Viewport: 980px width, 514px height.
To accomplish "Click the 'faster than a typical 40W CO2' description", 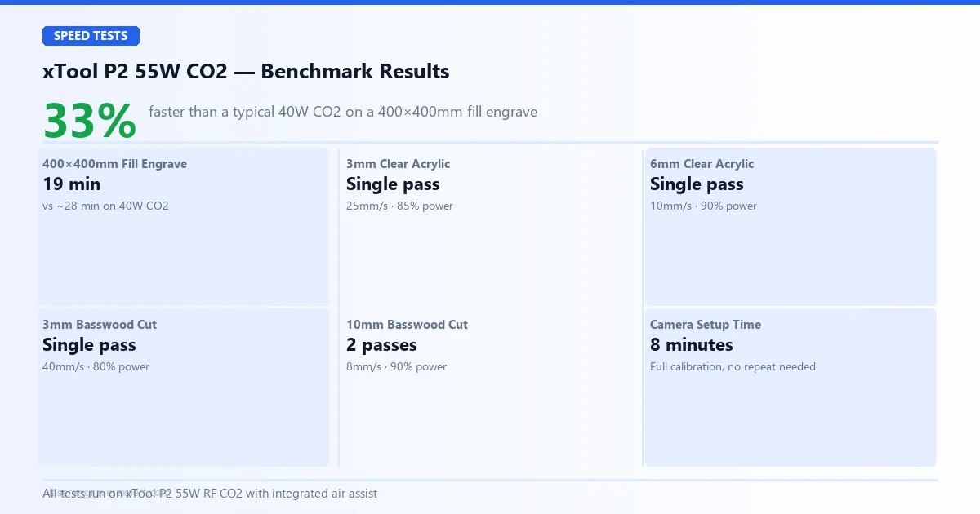I will point(343,112).
